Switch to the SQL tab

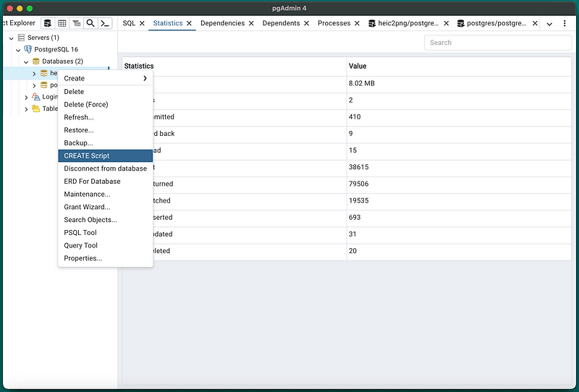pyautogui.click(x=129, y=23)
